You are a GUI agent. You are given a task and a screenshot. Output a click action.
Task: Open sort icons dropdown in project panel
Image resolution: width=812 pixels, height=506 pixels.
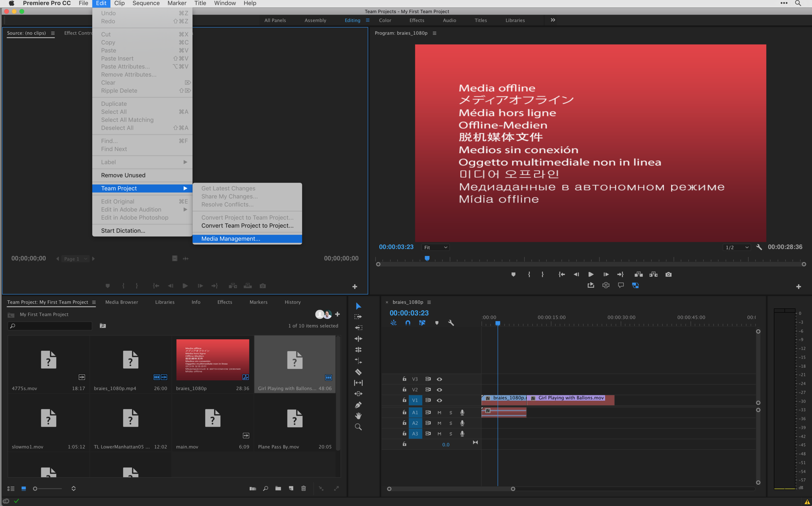click(73, 488)
